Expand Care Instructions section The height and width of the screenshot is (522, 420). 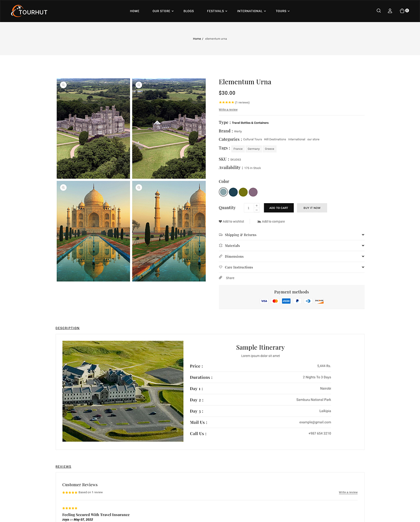click(363, 267)
